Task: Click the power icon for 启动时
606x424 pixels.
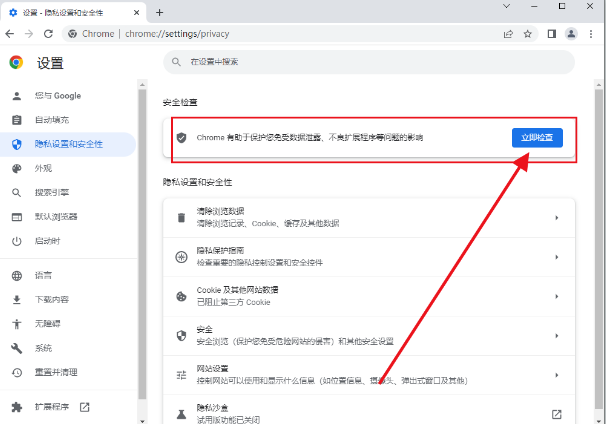Action: tap(17, 241)
